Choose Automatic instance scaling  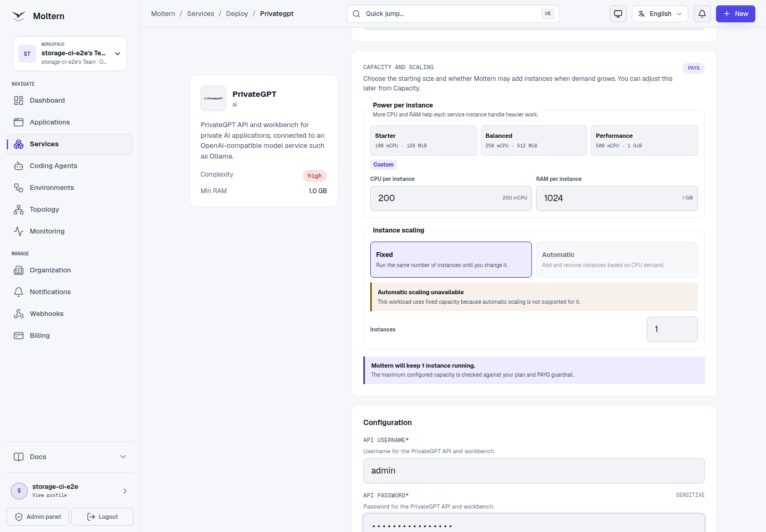[x=617, y=260]
